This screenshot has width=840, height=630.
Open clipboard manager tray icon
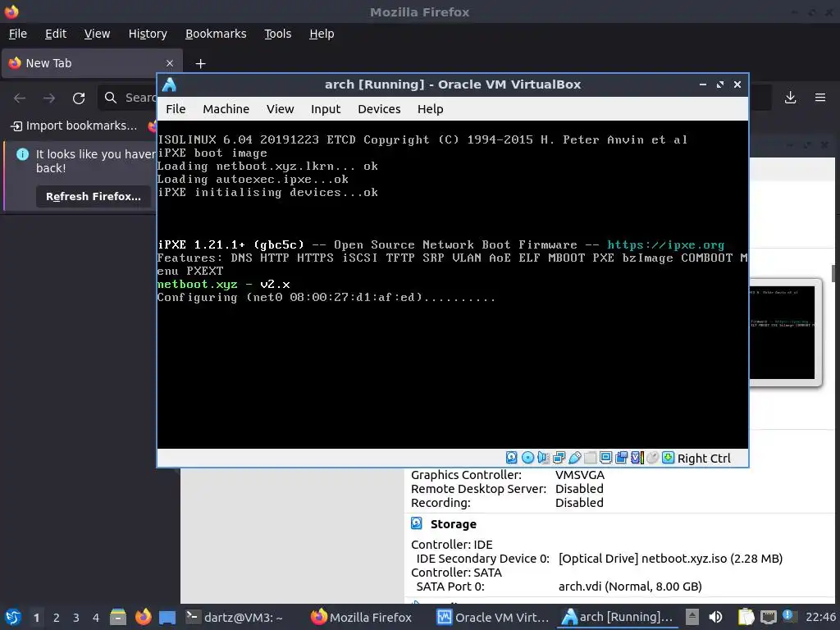pos(746,617)
